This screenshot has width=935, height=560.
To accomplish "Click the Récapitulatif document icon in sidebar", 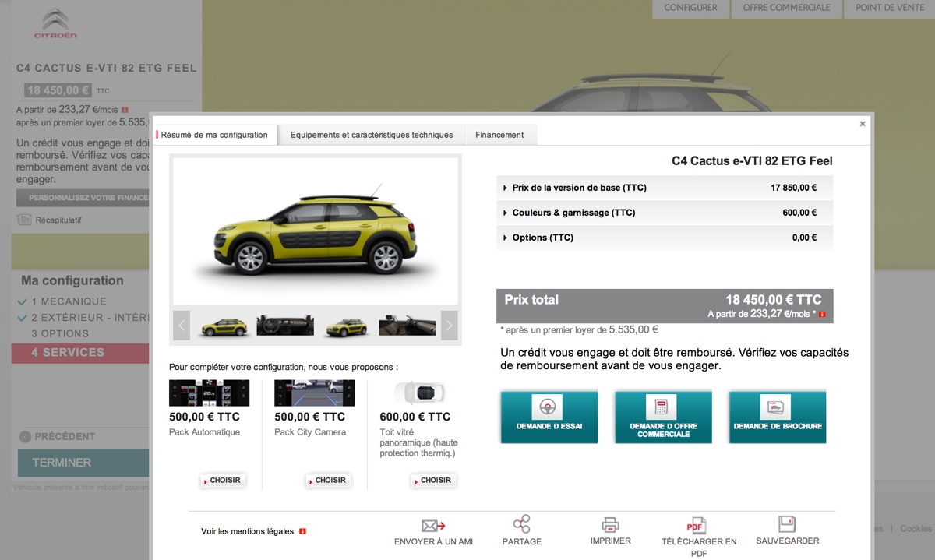I will tap(23, 220).
